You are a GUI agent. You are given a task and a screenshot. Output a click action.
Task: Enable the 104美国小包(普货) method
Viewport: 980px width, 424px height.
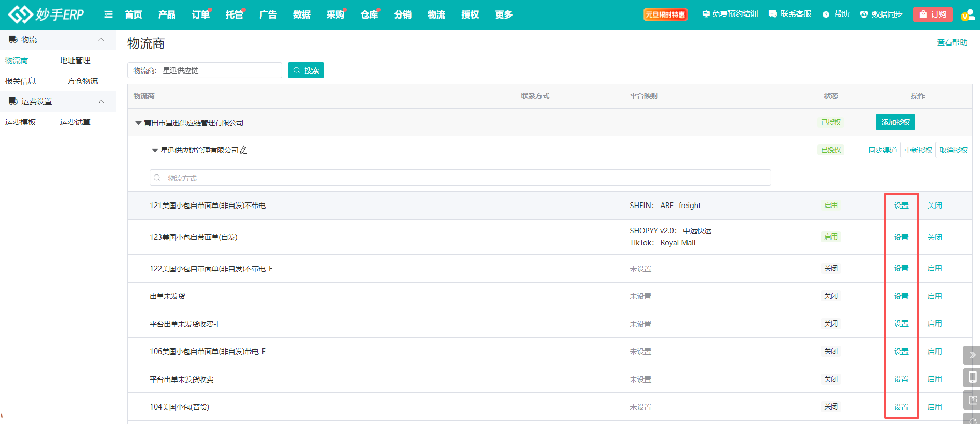click(934, 407)
